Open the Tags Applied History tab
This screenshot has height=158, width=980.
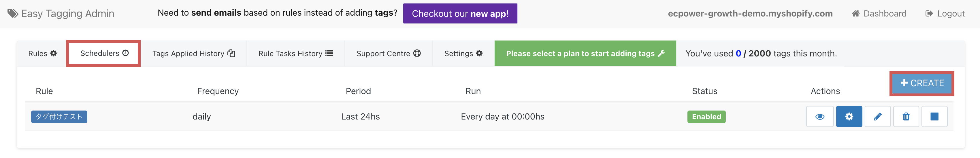[193, 54]
